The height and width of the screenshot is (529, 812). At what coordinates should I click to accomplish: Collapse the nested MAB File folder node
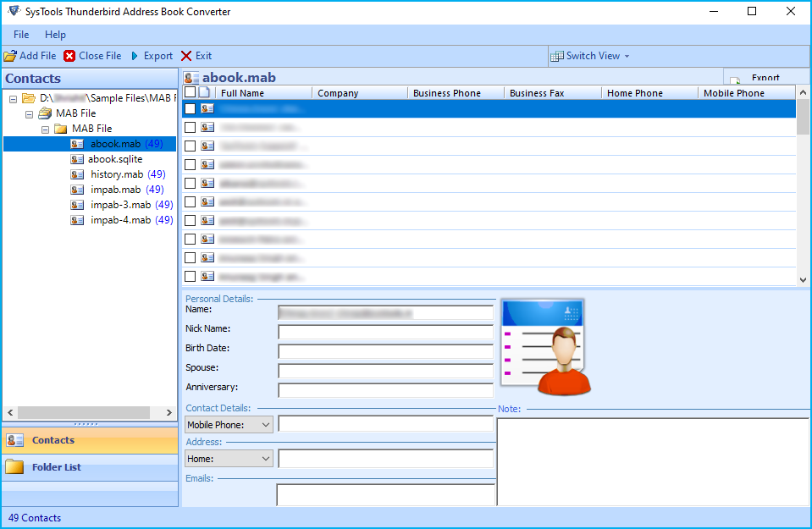46,129
